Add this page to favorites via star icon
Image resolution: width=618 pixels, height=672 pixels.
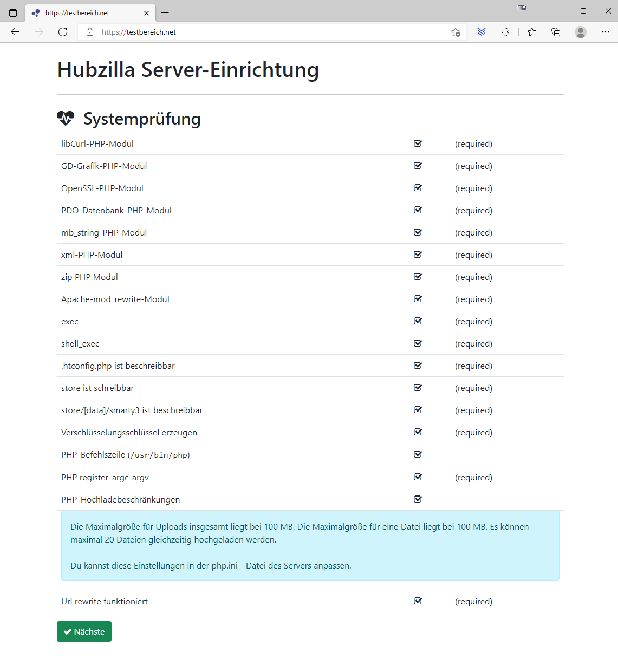[456, 32]
